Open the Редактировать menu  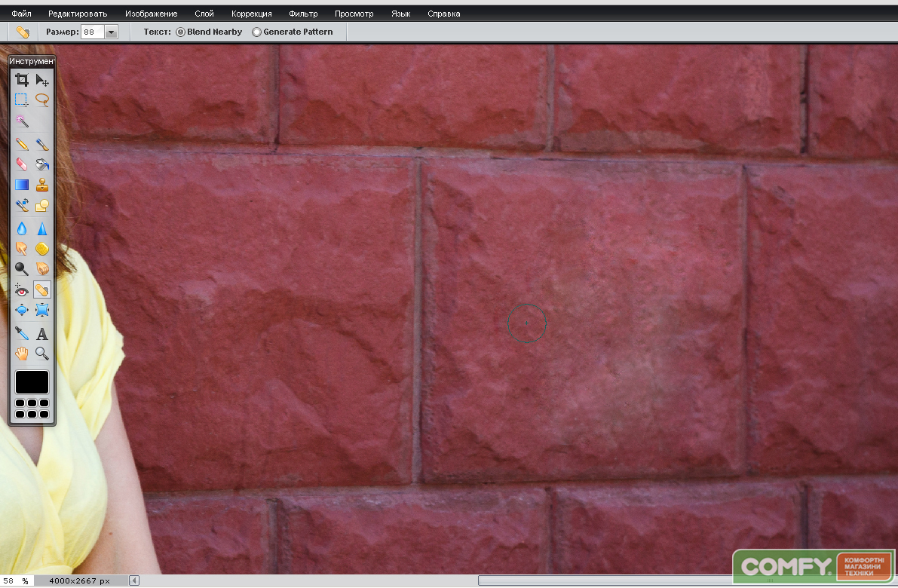[78, 13]
